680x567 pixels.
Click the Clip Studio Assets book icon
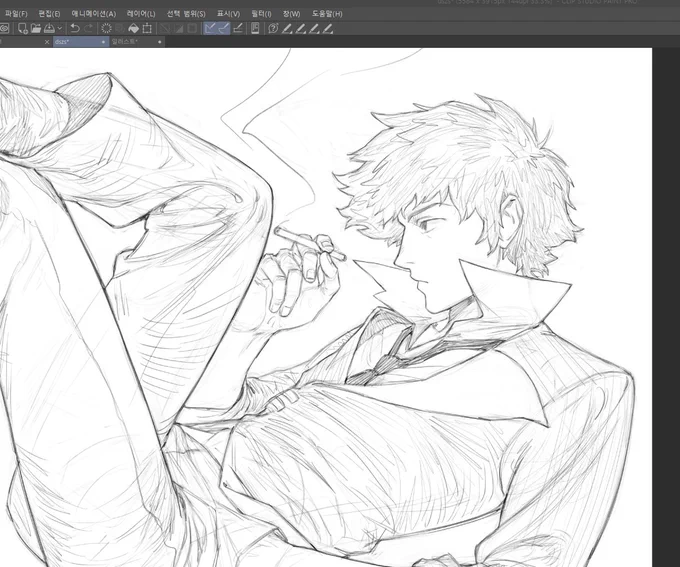coord(255,29)
